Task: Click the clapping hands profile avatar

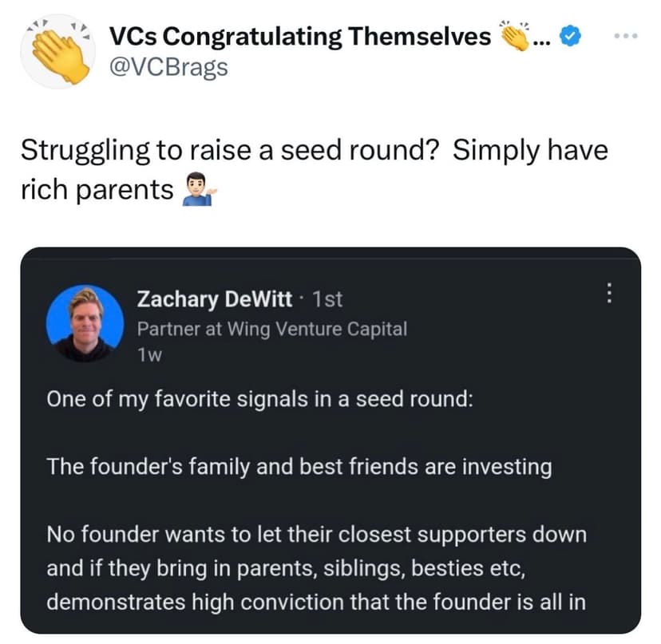Action: click(55, 50)
